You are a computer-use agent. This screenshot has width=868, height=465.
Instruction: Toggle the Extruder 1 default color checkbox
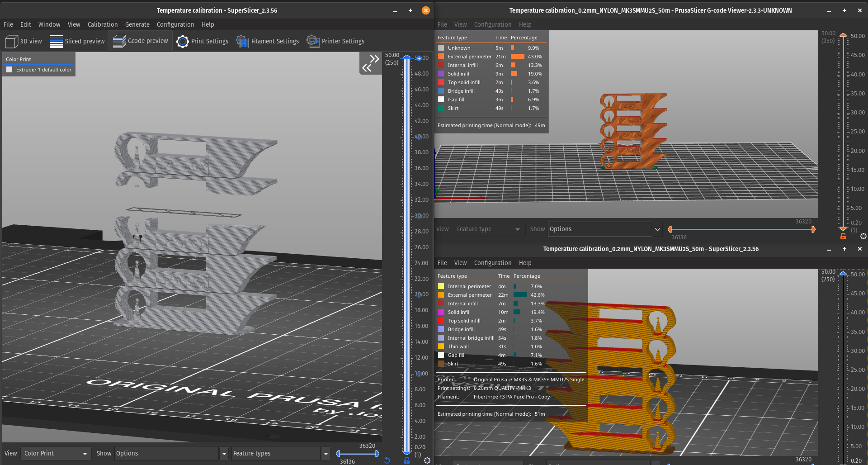pyautogui.click(x=9, y=69)
